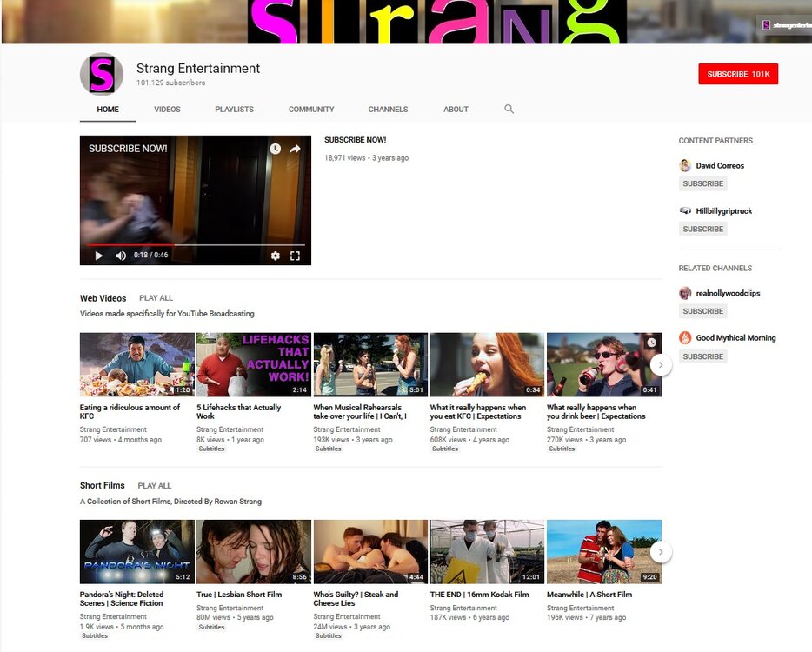This screenshot has height=652, width=812.
Task: Open the Short Films section title
Action: coord(102,485)
